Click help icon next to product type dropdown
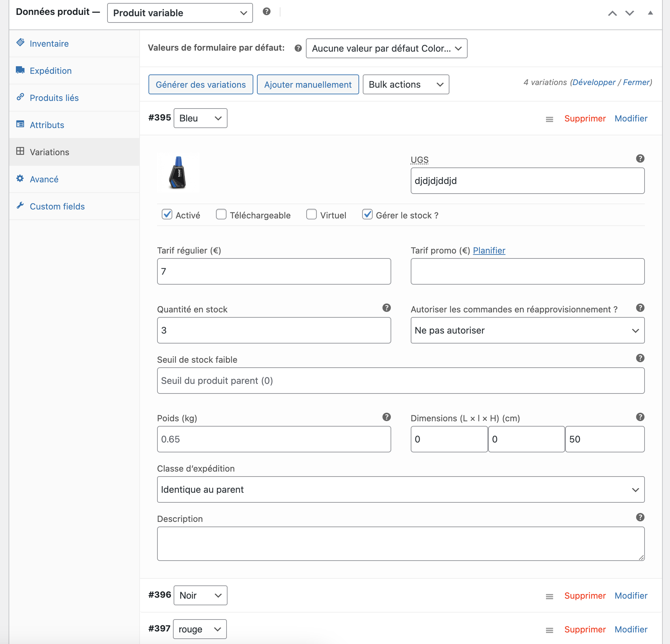Image resolution: width=670 pixels, height=644 pixels. tap(267, 12)
